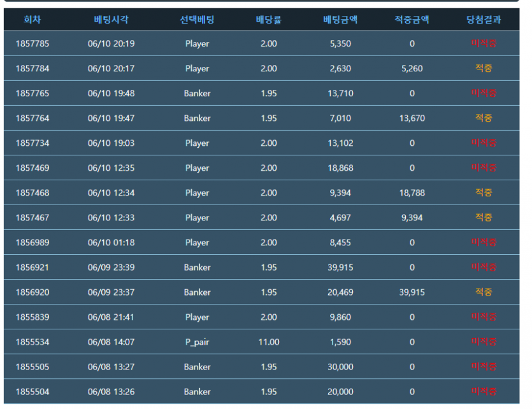
Task: Click bet amount 13,710
Action: click(340, 93)
